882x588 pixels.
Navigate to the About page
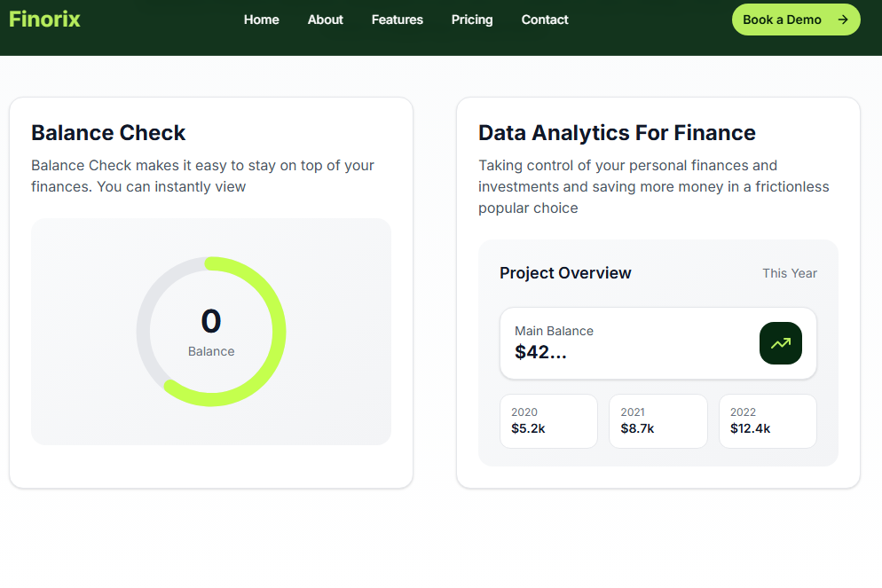click(x=325, y=20)
